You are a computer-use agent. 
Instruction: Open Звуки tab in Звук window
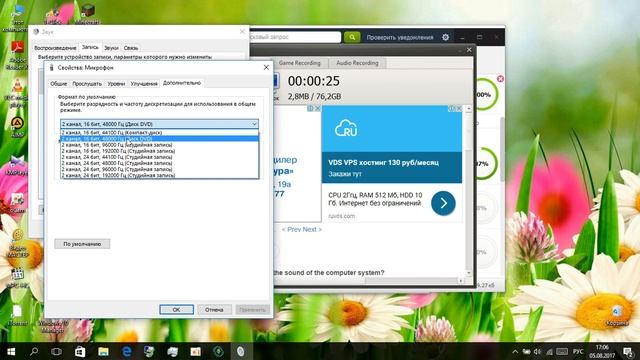click(111, 48)
